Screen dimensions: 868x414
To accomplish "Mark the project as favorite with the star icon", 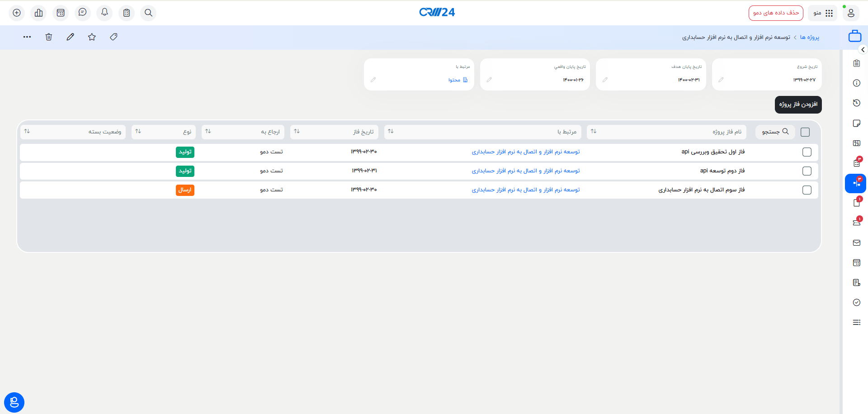I will 92,37.
